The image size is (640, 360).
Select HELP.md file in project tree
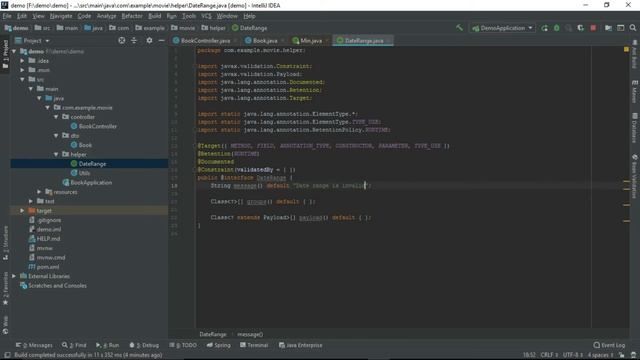tap(44, 239)
